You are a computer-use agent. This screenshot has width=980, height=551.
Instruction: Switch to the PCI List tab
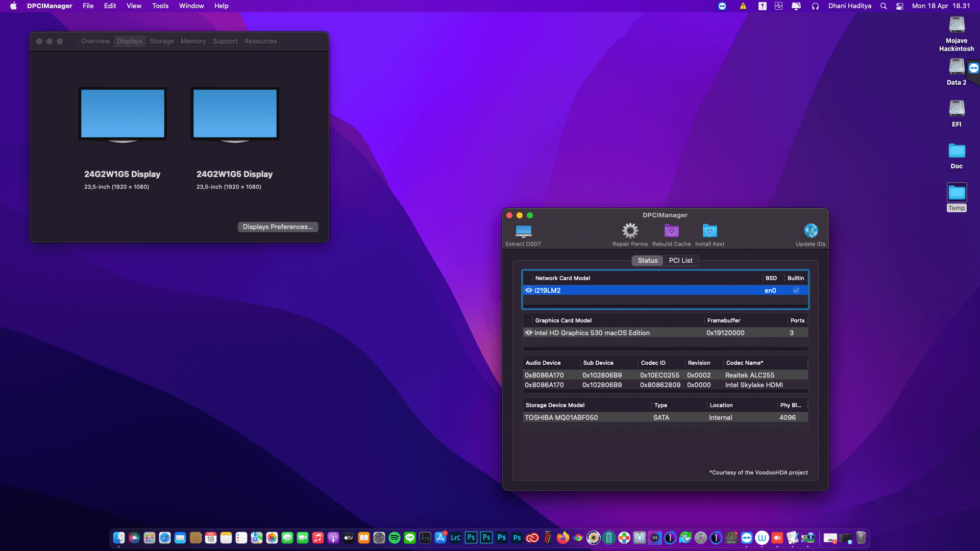[x=680, y=261]
